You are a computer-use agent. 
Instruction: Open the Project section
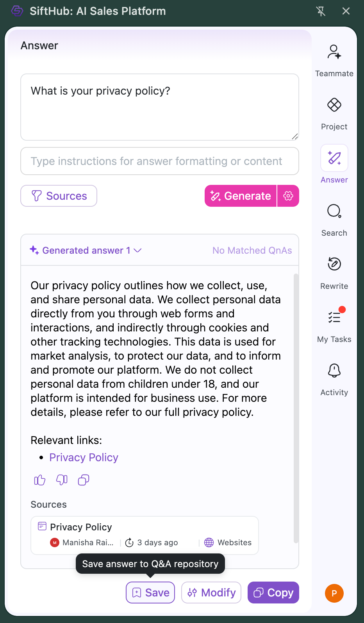tap(334, 113)
